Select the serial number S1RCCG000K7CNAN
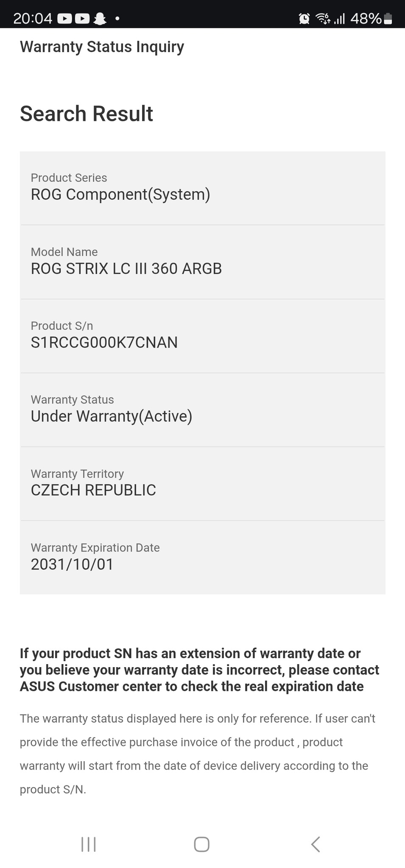The image size is (405, 868). point(104,342)
